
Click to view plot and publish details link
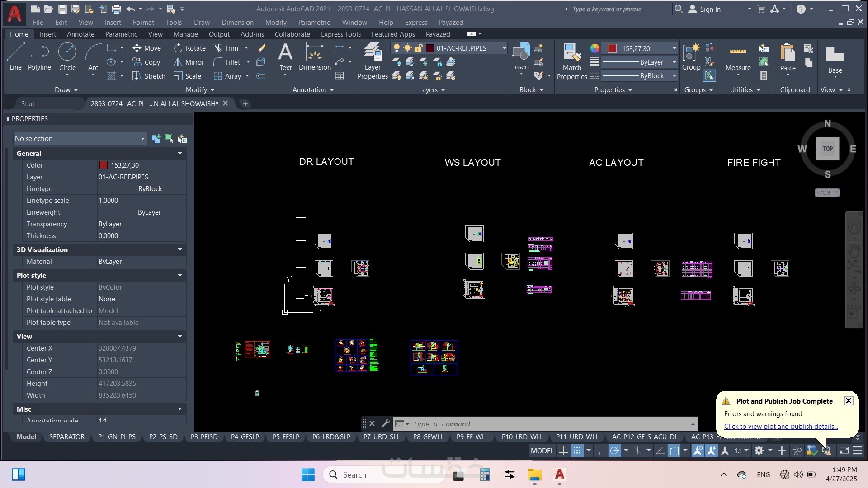point(781,427)
